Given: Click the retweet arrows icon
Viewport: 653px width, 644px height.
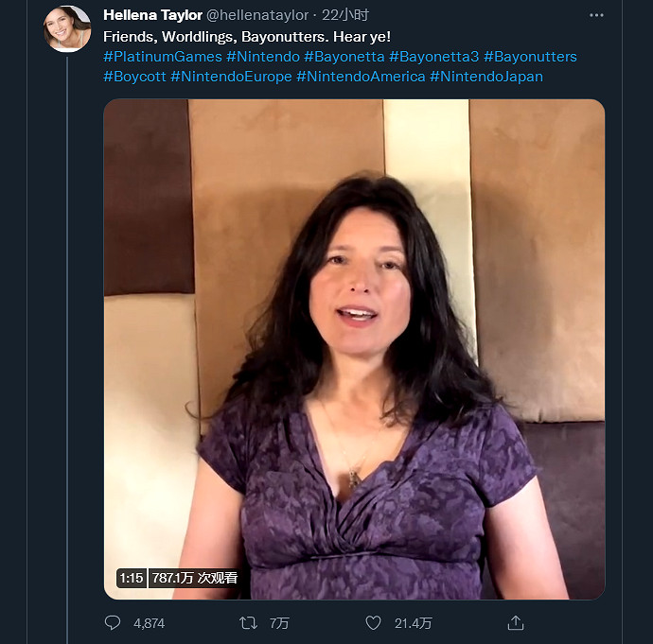Looking at the screenshot, I should tap(248, 623).
